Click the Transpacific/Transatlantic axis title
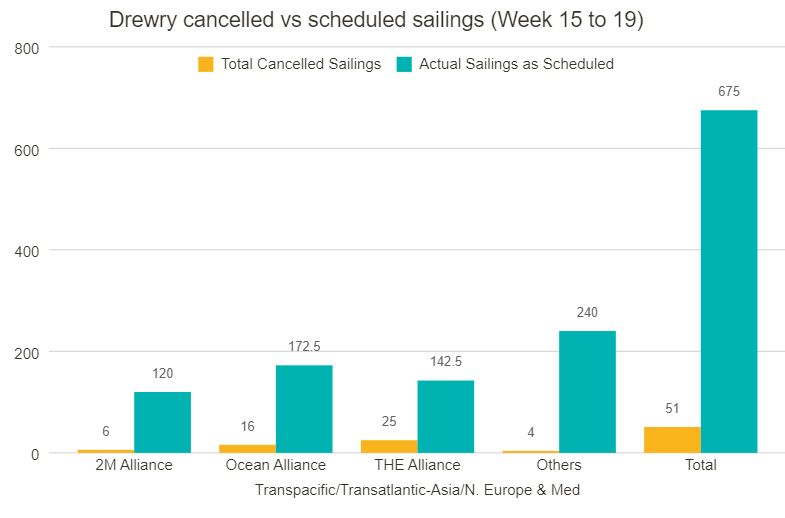The image size is (785, 518). point(418,489)
